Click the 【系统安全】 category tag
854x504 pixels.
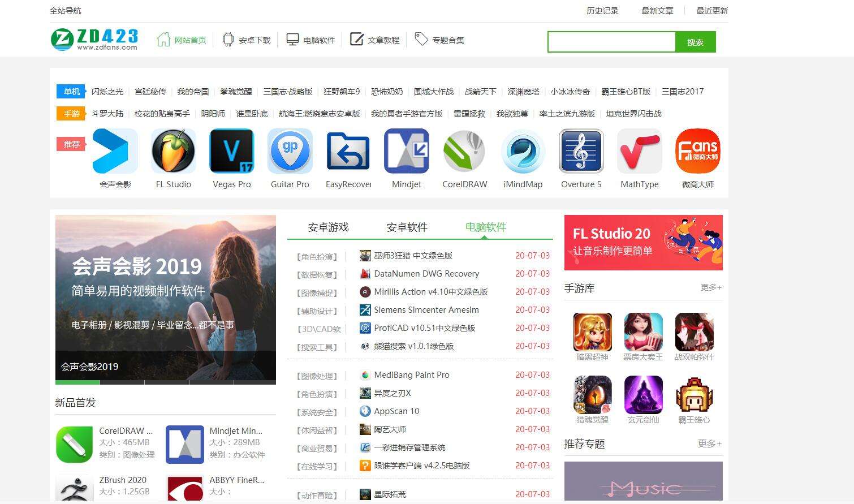[x=317, y=412]
